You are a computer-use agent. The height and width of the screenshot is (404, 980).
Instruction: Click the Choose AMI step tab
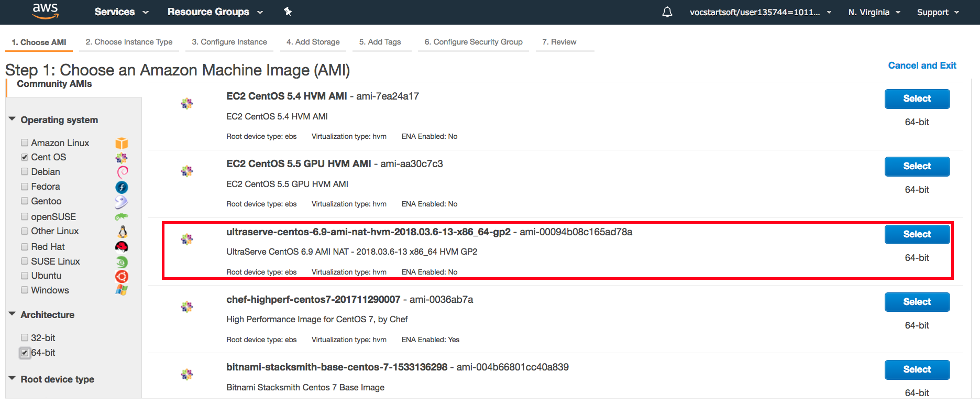(x=39, y=42)
